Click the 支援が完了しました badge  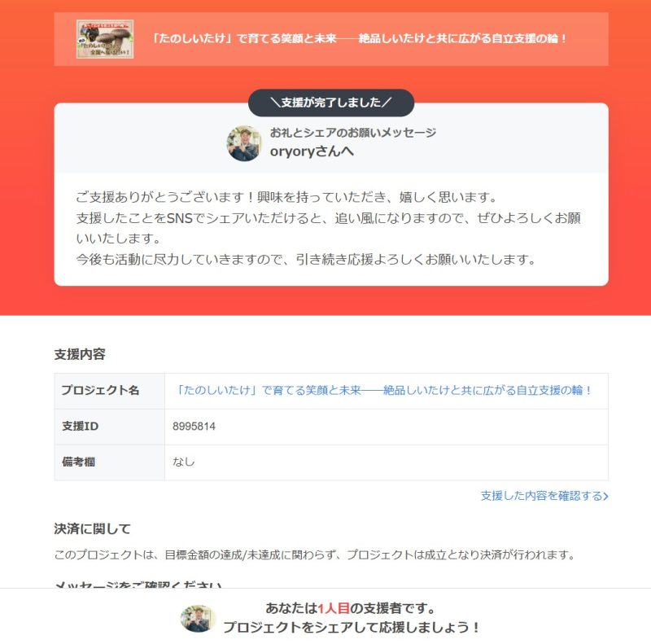click(331, 103)
